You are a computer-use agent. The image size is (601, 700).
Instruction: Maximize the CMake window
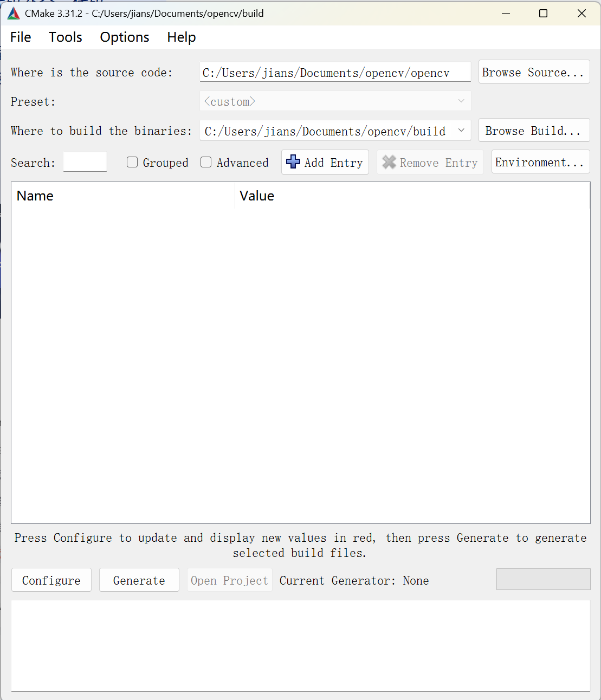[x=544, y=14]
